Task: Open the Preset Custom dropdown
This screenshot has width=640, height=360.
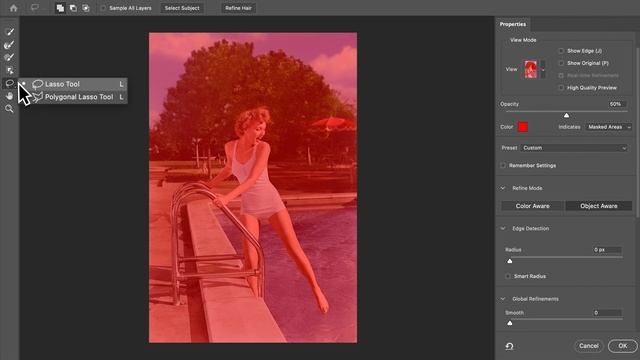Action: click(574, 148)
